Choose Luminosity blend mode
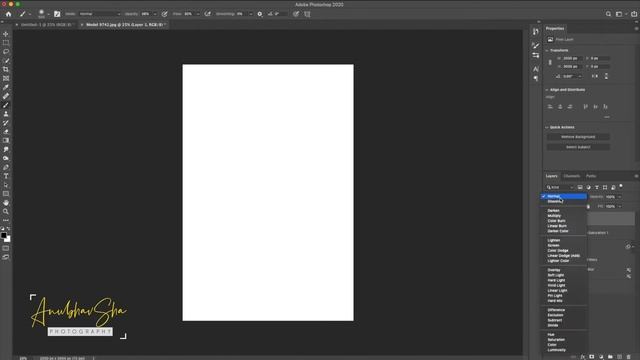The height and width of the screenshot is (360, 640). pyautogui.click(x=557, y=350)
